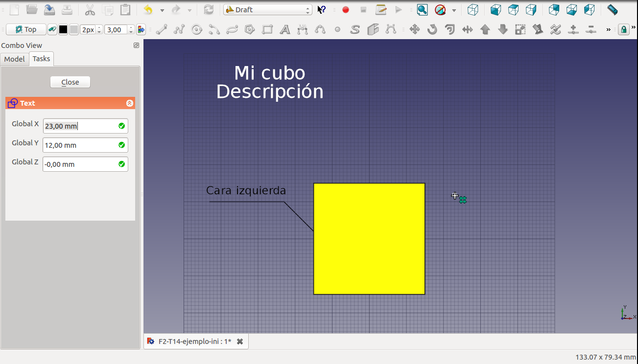Toggle the snap lock padlock
The width and height of the screenshot is (638, 364).
[x=623, y=30]
